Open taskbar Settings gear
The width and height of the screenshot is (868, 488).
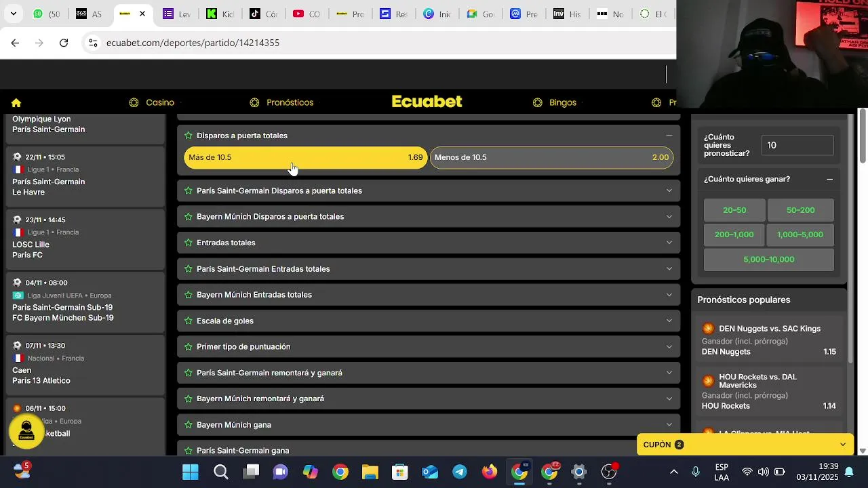579,472
